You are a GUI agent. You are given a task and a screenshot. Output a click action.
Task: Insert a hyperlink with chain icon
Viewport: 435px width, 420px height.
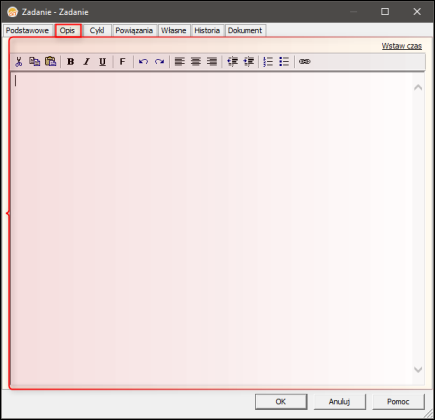[x=305, y=62]
